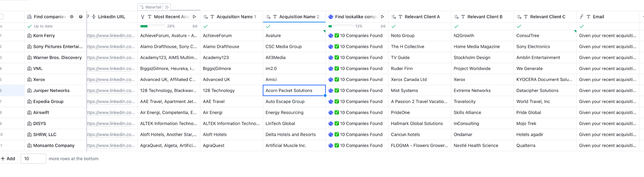Click the merge icon in Most Recent Acquisitions header
This screenshot has width=644, height=177.
tap(143, 17)
